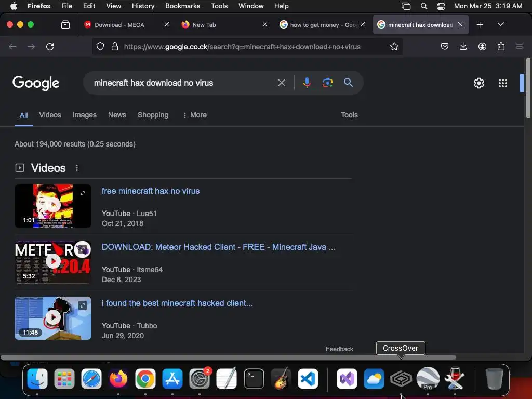Screen dimensions: 532x399
Task: Open the App Store from Dock
Action: [172, 379]
